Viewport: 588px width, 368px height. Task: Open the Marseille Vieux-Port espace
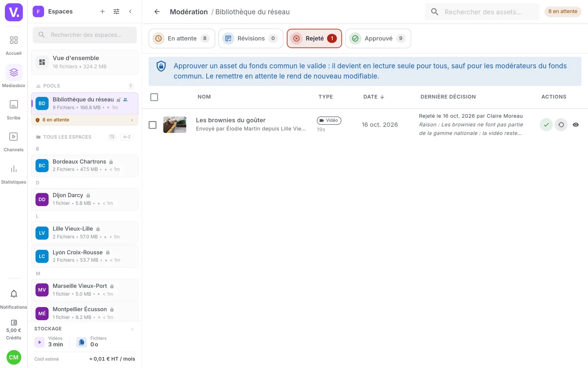(x=85, y=290)
